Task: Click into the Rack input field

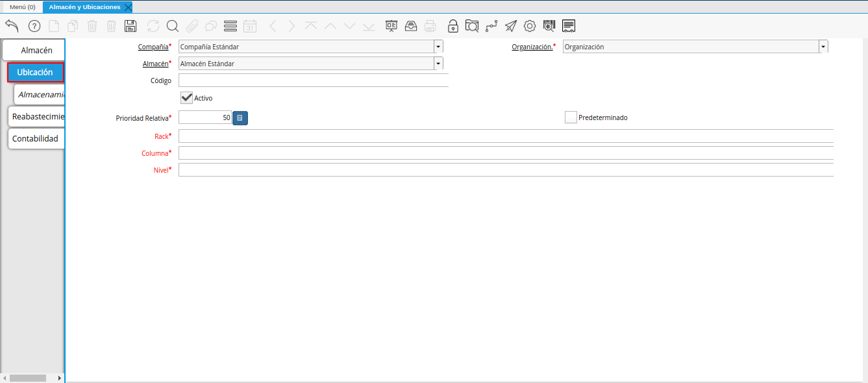Action: [x=506, y=136]
